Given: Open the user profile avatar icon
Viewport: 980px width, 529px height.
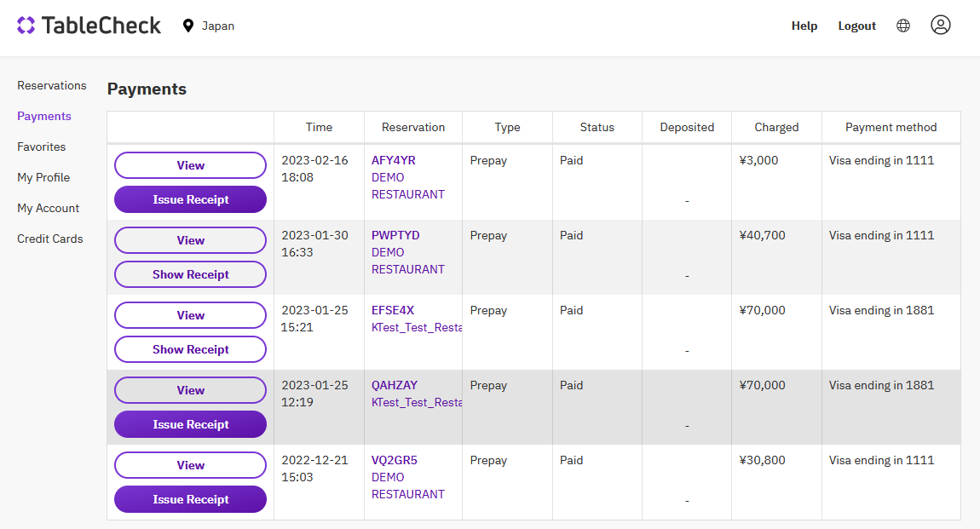Looking at the screenshot, I should 940,26.
